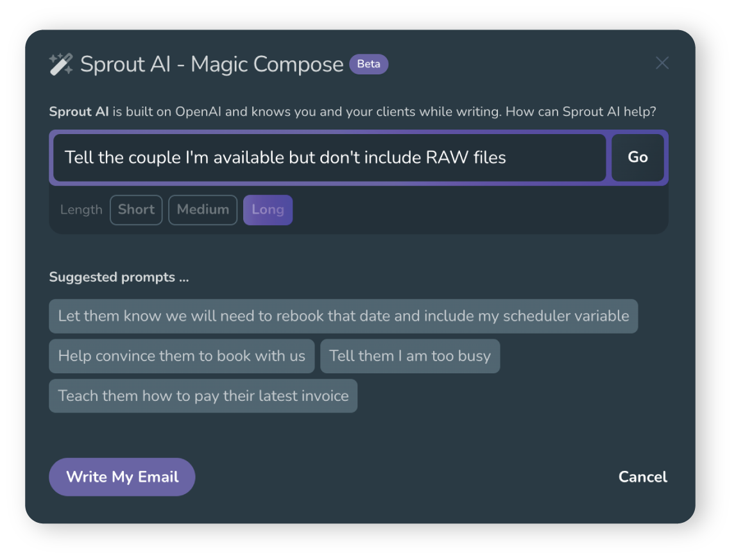Pick the "Teach them how to pay" invoice suggestion
This screenshot has height=560, width=736.
[203, 396]
